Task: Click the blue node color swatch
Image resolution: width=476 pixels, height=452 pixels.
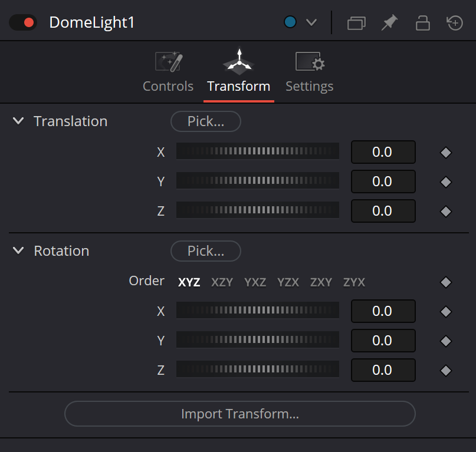Action: coord(290,22)
